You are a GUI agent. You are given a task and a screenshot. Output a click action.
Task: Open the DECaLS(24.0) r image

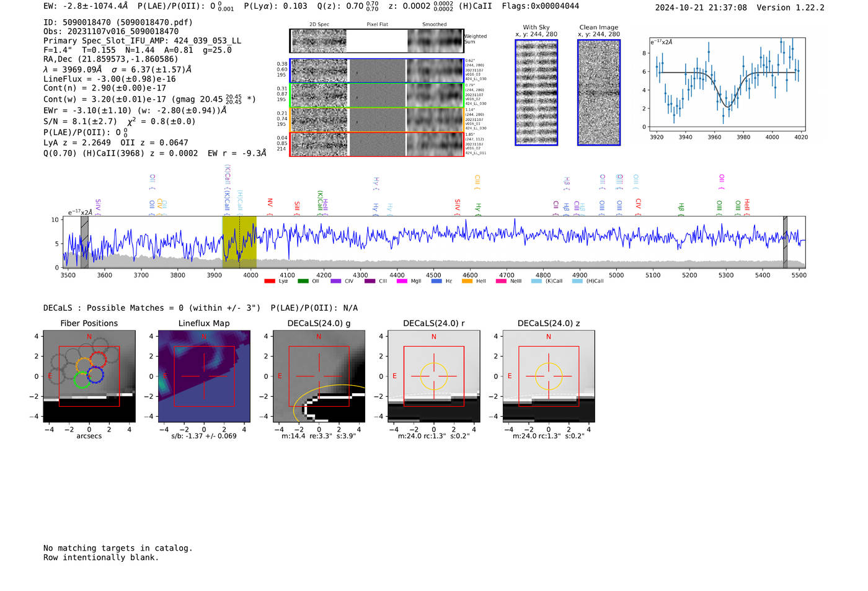(x=434, y=376)
